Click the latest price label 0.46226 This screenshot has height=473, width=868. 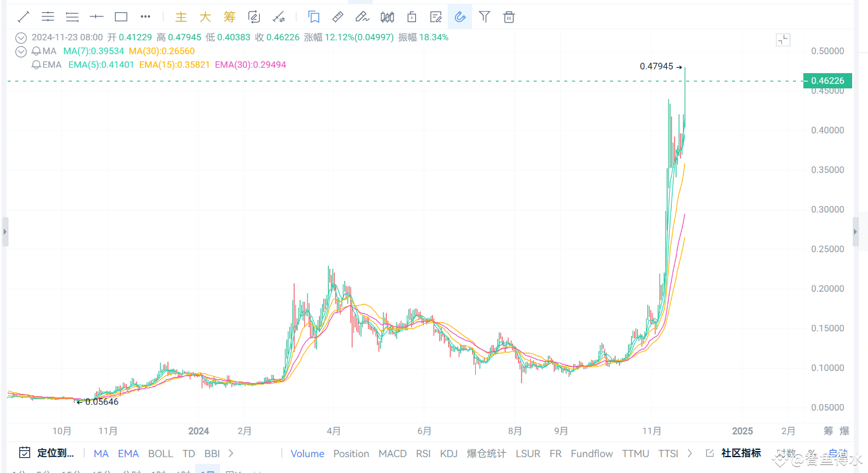point(828,80)
